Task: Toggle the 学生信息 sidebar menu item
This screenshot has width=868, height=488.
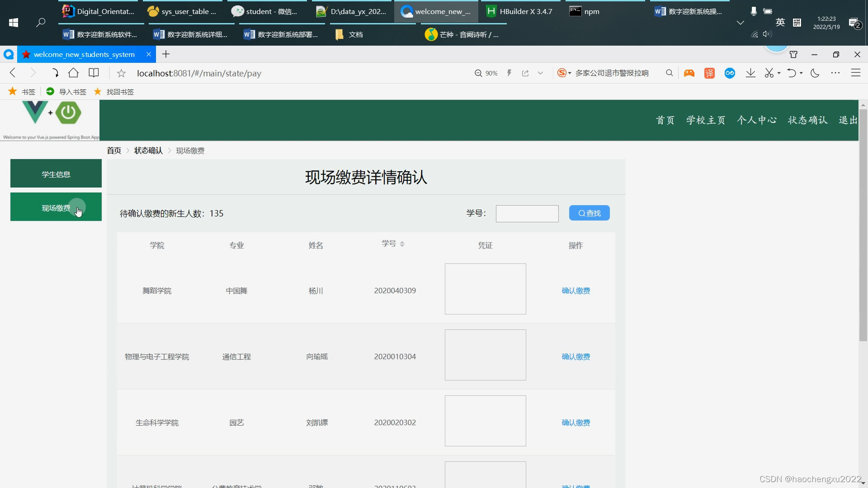Action: coord(56,174)
